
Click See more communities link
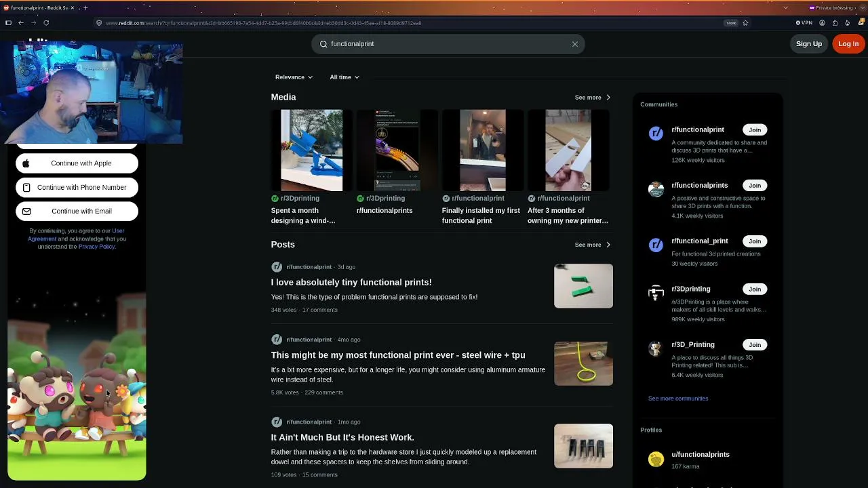point(678,399)
